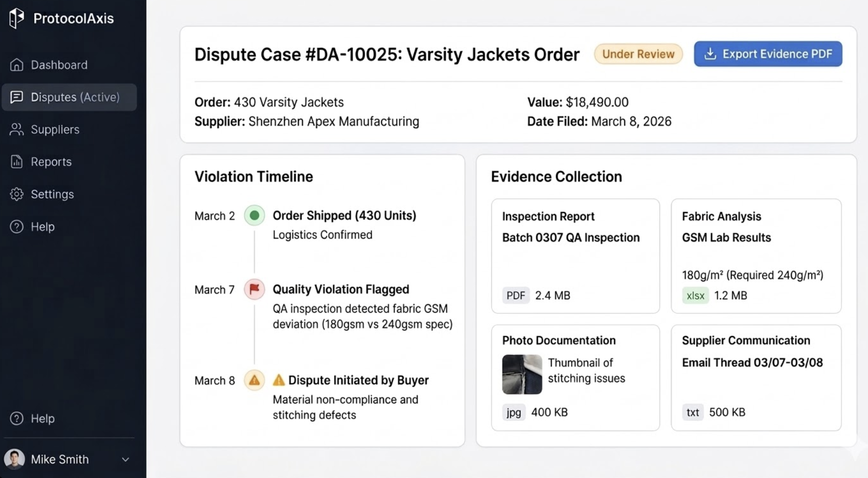Image resolution: width=868 pixels, height=478 pixels.
Task: Click the warning triangle beside Dispute Initiated
Action: [279, 380]
